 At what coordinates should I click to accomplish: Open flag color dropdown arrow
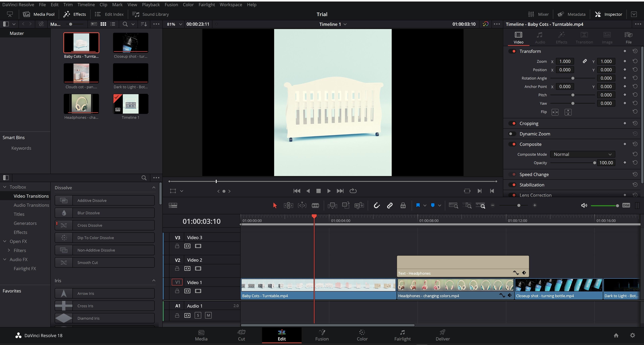coord(425,206)
